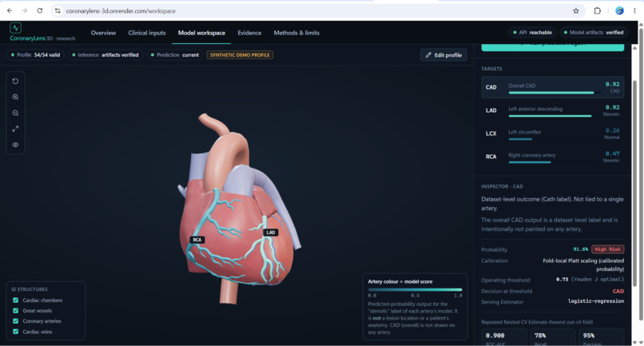The image size is (644, 346).
Task: Open the browser profile avatar
Action: tap(619, 11)
